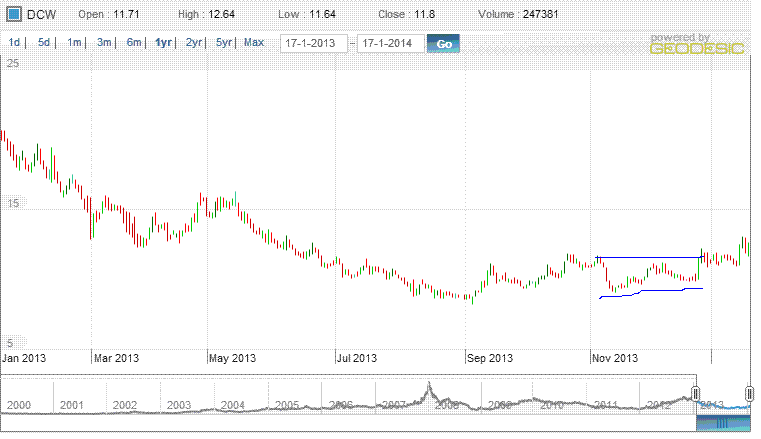The height and width of the screenshot is (439, 761).
Task: Toggle the DCW series checkbox
Action: [15, 15]
